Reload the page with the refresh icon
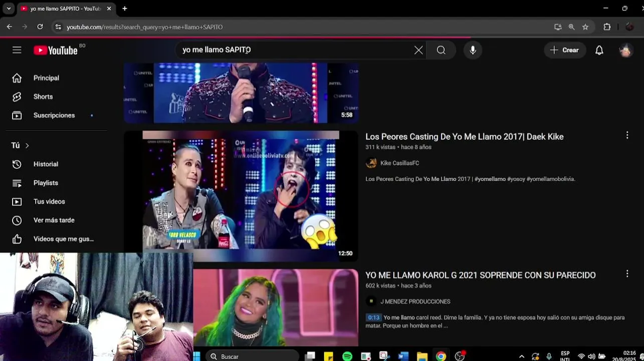The height and width of the screenshot is (361, 644). pyautogui.click(x=40, y=27)
